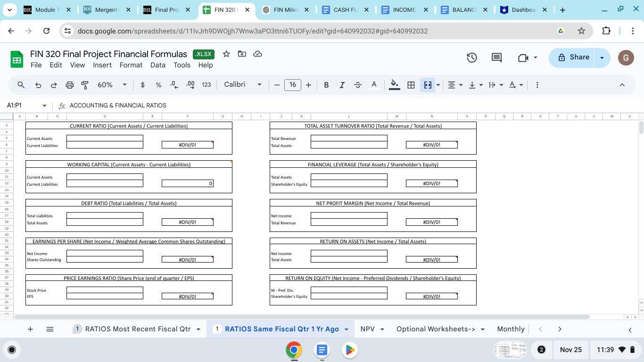
Task: Redo the last action
Action: [x=54, y=85]
